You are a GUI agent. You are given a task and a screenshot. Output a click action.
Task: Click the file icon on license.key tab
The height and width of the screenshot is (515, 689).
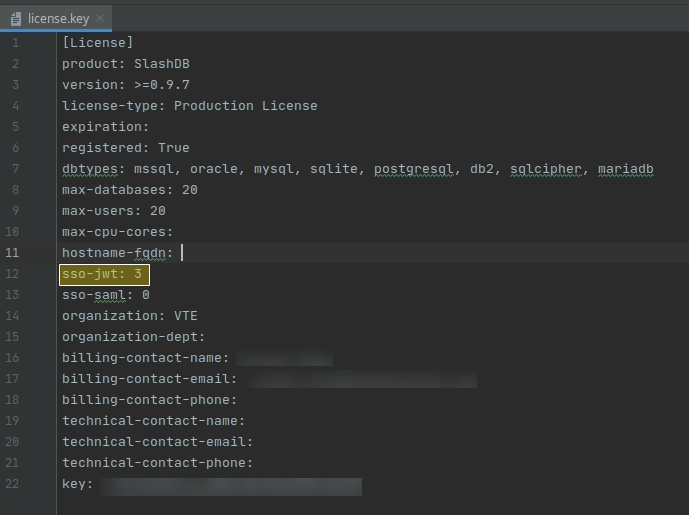tap(15, 18)
